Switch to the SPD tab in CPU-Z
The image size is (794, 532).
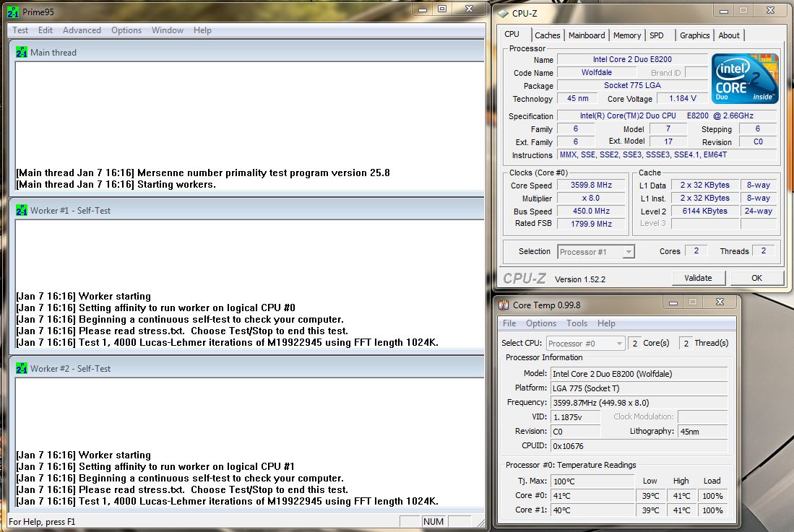coord(656,35)
